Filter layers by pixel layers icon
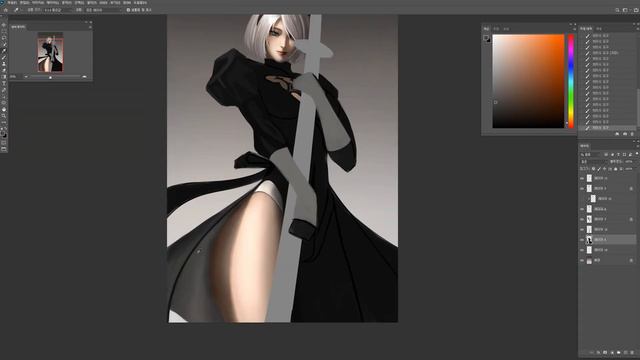This screenshot has height=360, width=640. [x=606, y=155]
